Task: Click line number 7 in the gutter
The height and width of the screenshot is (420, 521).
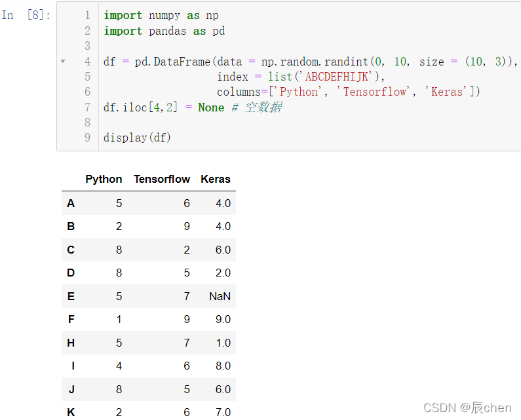Action: 87,107
